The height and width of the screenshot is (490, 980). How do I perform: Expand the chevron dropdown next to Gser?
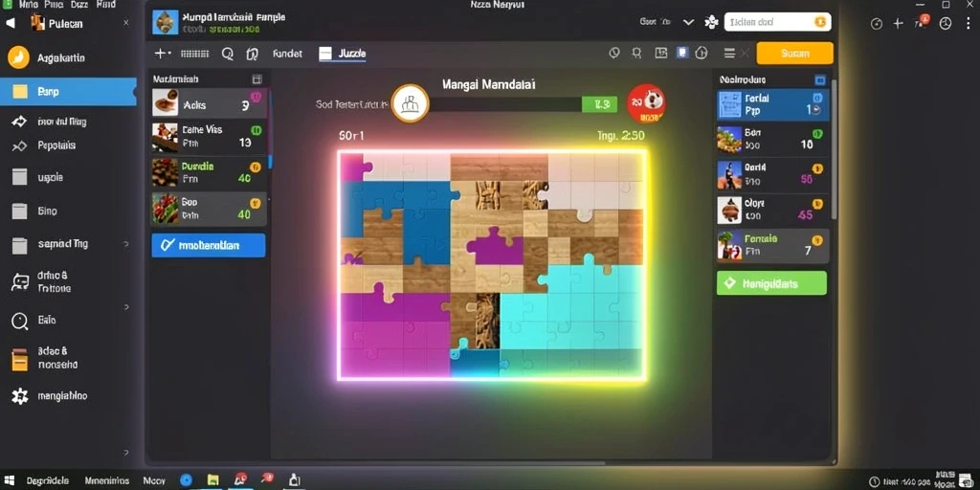click(689, 23)
